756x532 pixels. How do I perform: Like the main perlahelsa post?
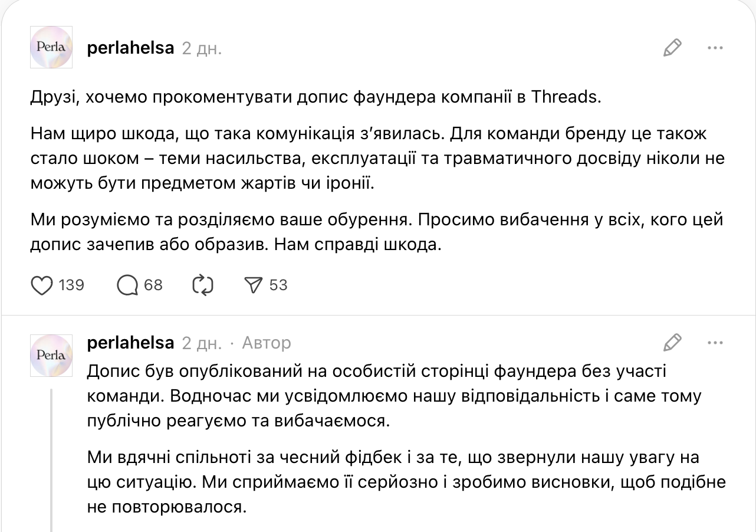pos(42,285)
